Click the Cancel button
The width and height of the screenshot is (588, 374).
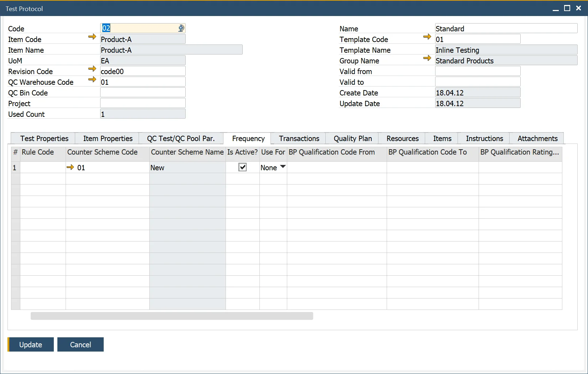coord(81,344)
